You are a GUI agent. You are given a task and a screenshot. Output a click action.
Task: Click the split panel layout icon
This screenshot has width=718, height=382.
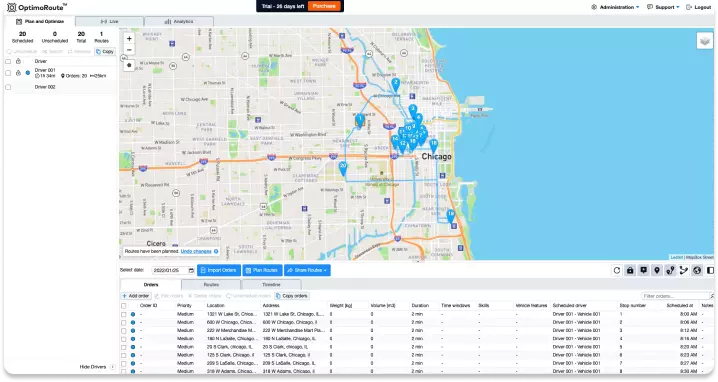click(710, 271)
